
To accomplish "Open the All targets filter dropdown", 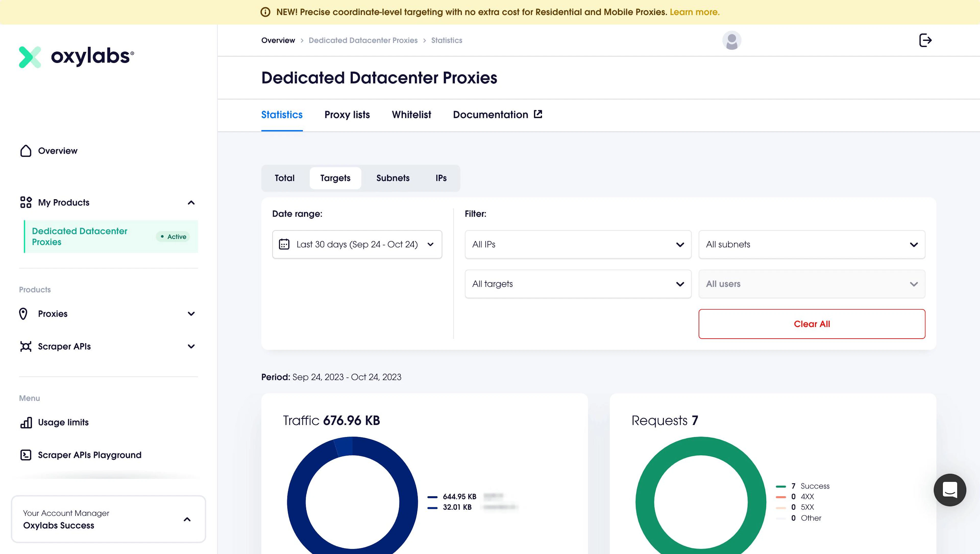I will (578, 284).
